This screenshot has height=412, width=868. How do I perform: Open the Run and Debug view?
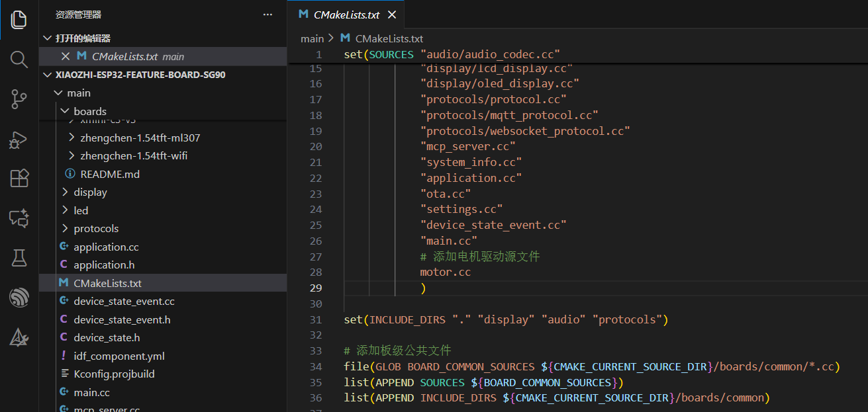click(19, 140)
